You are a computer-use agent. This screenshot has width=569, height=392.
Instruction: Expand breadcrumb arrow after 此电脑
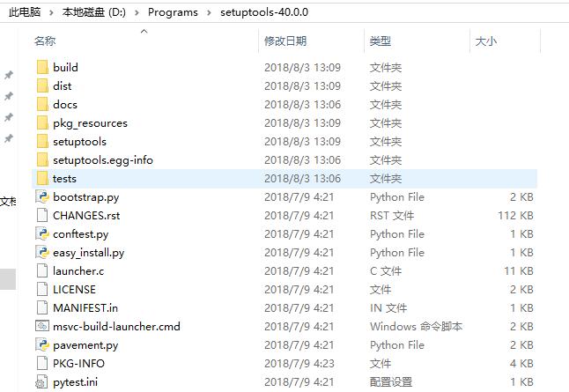click(x=51, y=12)
